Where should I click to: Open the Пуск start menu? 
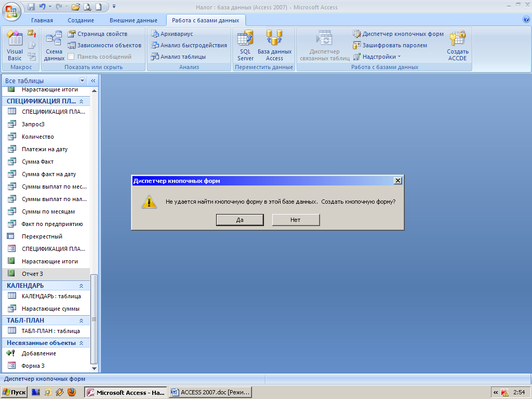14,393
